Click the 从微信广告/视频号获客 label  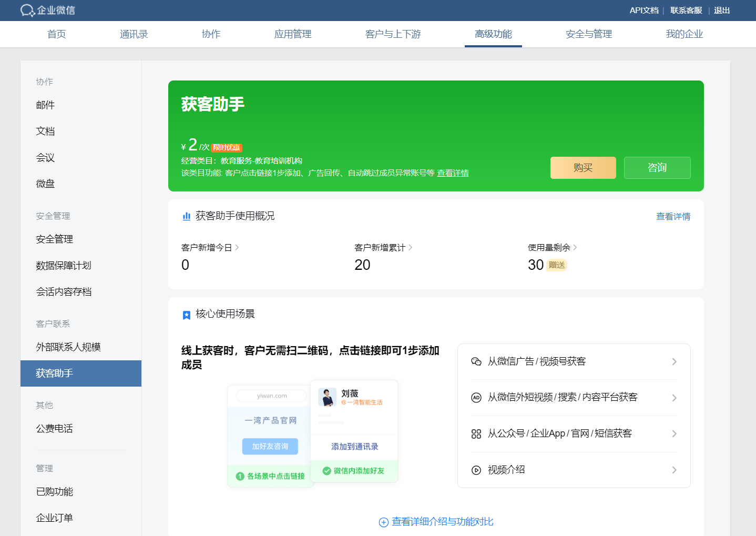(537, 361)
